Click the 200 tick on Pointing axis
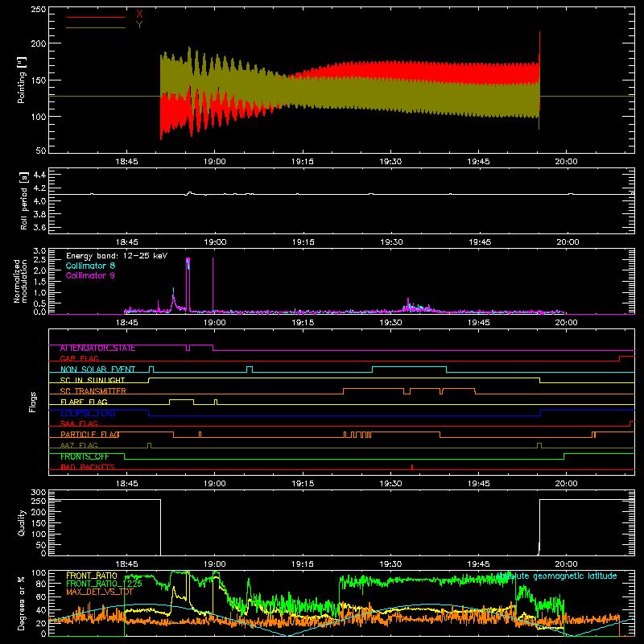Screen dimensions: 644x644 click(38, 43)
